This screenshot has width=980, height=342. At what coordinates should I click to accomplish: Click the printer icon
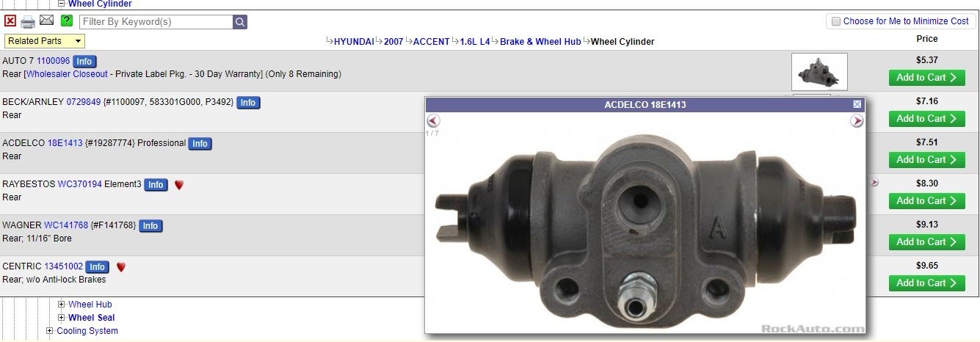coord(28,21)
